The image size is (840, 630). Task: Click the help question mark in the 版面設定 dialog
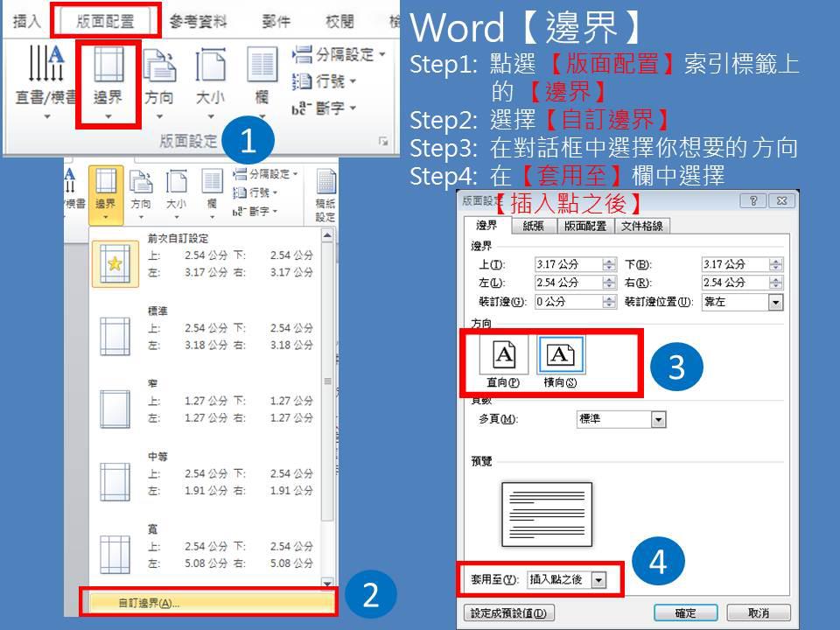pyautogui.click(x=752, y=201)
